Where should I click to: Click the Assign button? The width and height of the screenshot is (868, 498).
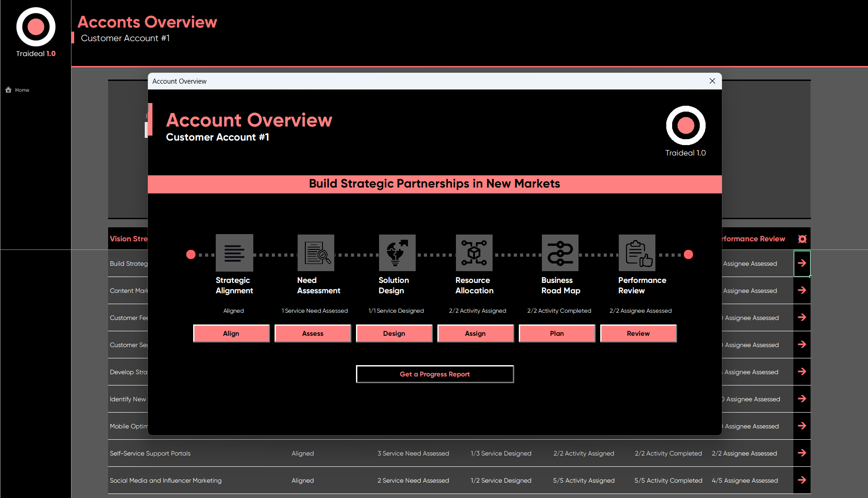[475, 334]
